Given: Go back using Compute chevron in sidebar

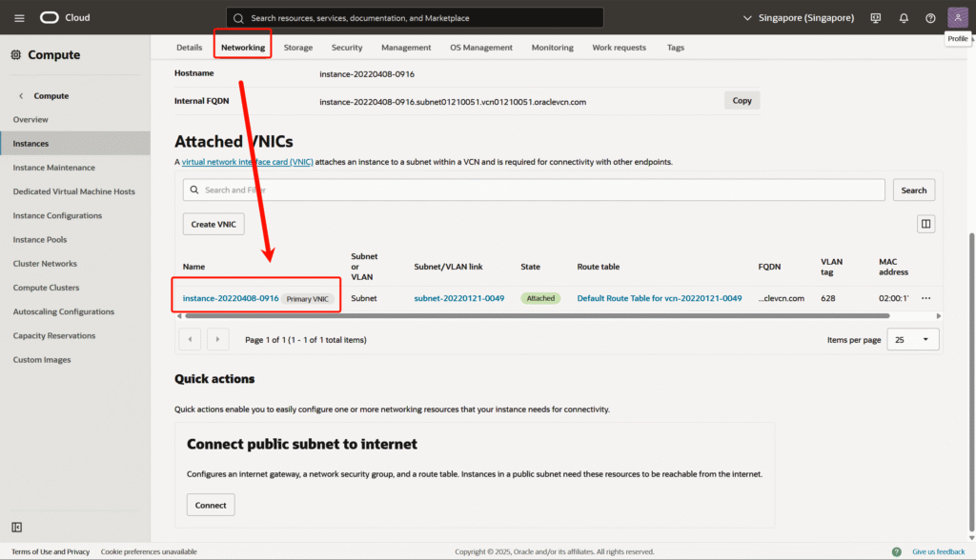Looking at the screenshot, I should [21, 96].
